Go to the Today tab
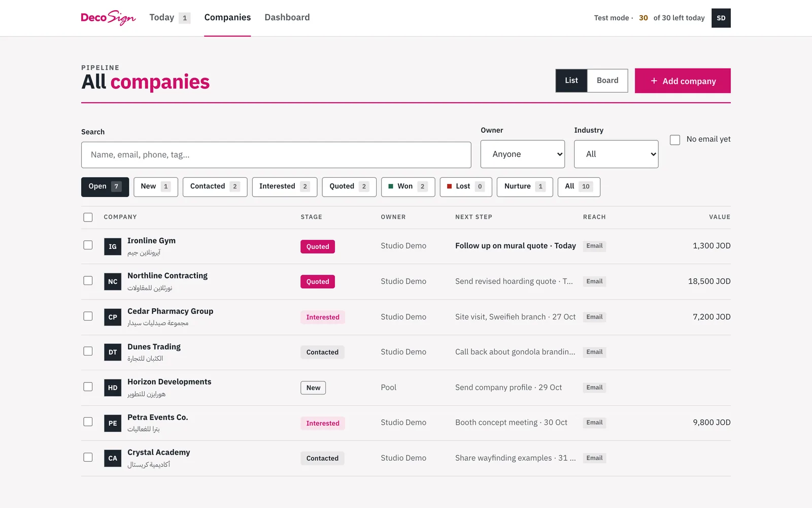This screenshot has height=508, width=812. pos(170,18)
